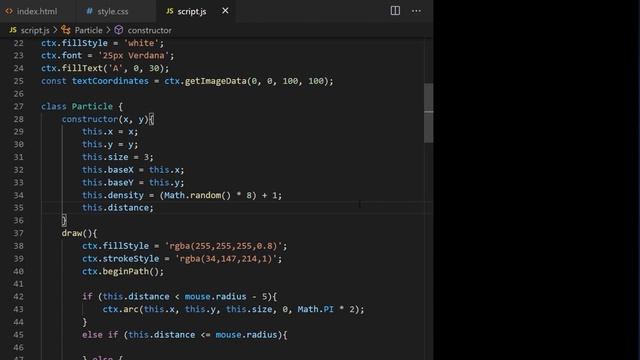Click the HTML icon on index.html tab
The image size is (640, 360).
point(9,11)
